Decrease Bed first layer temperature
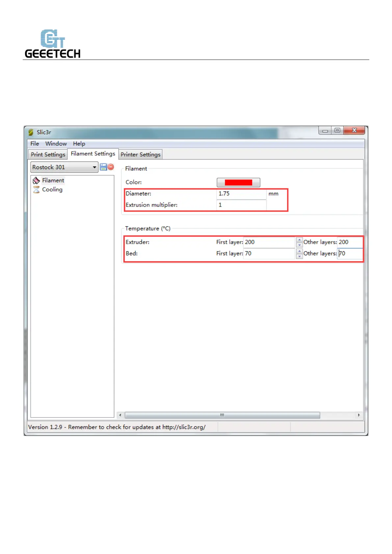Viewport: 392px width, 554px height. tap(300, 256)
